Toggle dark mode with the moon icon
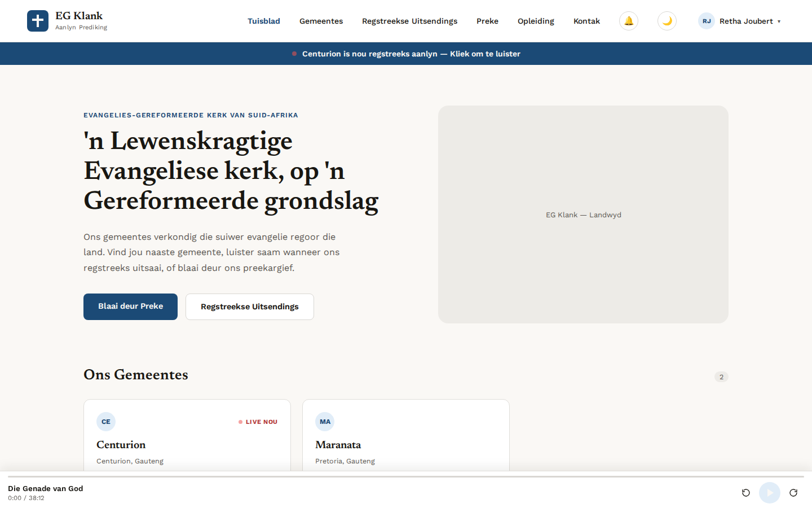 click(x=667, y=21)
